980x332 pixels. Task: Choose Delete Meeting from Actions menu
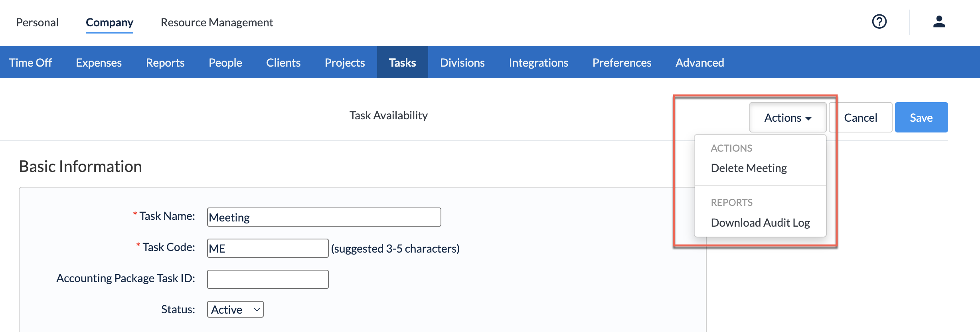click(x=749, y=168)
